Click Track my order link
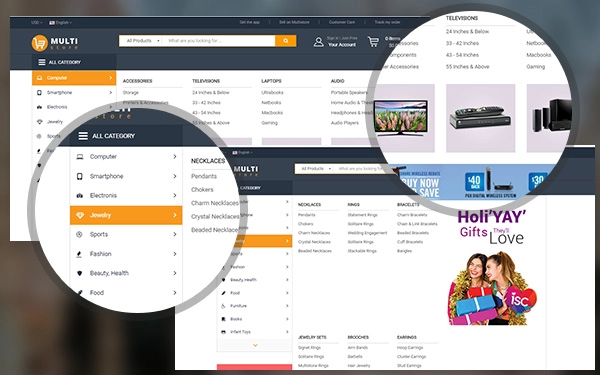The height and width of the screenshot is (375, 600). pyautogui.click(x=387, y=22)
